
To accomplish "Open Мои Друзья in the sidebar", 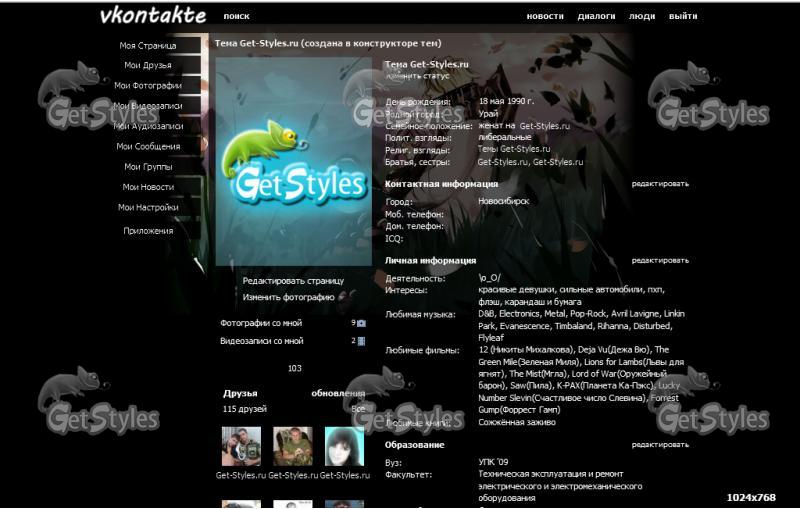I will (148, 65).
